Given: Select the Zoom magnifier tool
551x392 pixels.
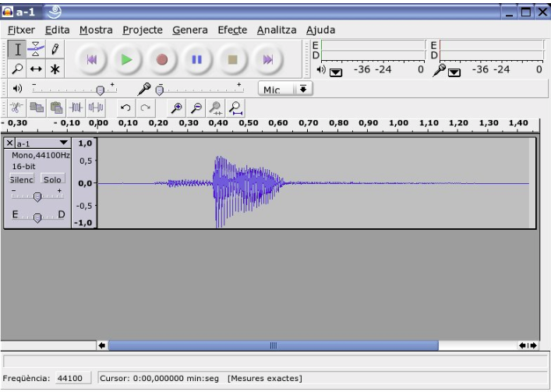Looking at the screenshot, I should coord(17,69).
